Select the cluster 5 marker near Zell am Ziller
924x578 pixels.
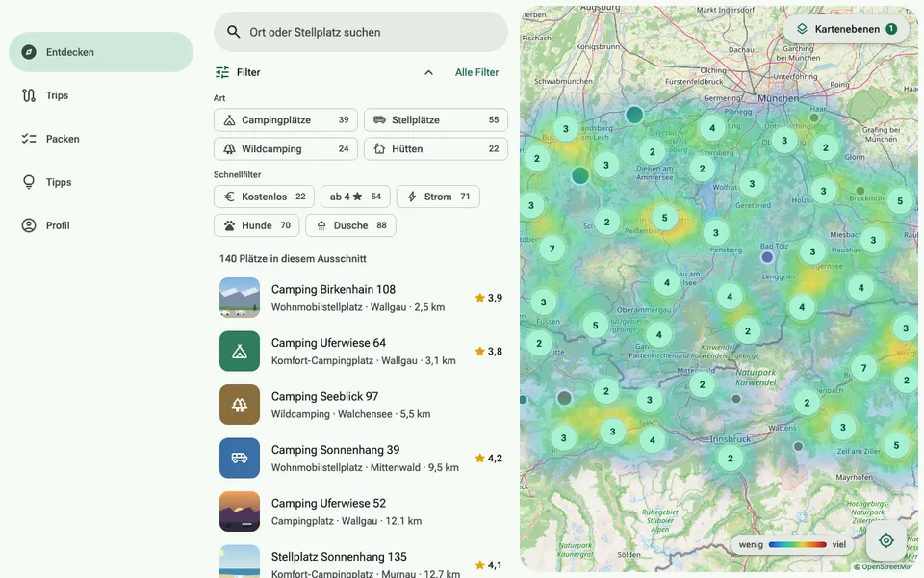(x=896, y=445)
